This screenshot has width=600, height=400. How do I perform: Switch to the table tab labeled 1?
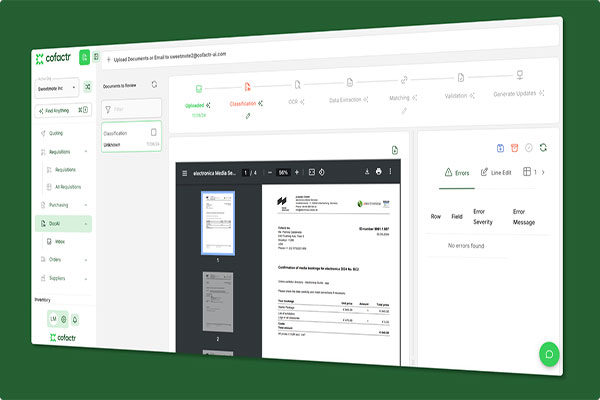[x=530, y=172]
